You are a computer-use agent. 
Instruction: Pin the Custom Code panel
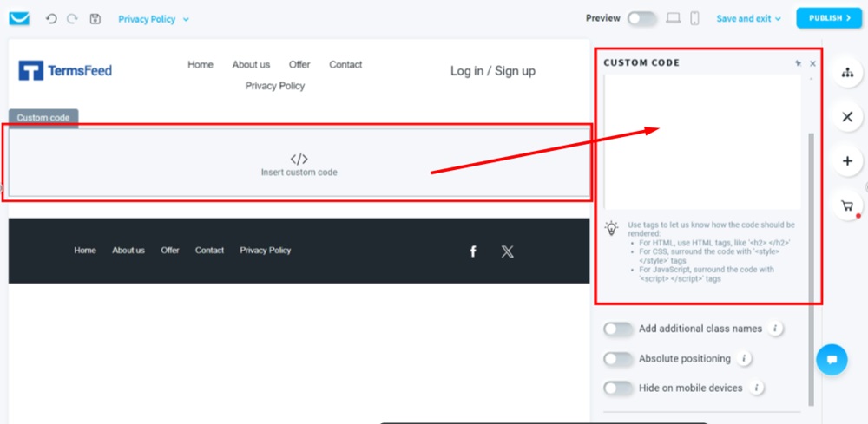coord(798,63)
